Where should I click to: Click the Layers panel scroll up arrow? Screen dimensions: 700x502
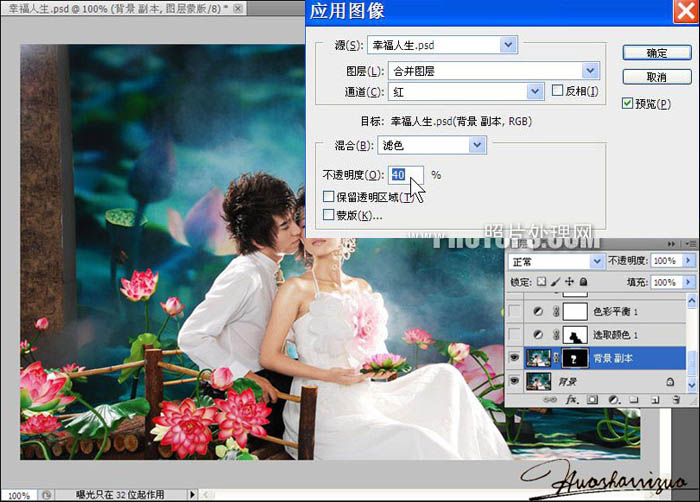tap(692, 301)
